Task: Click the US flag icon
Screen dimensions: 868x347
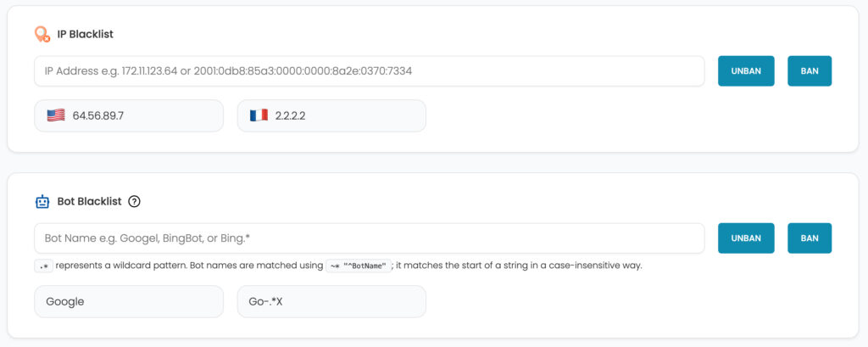Action: click(56, 115)
